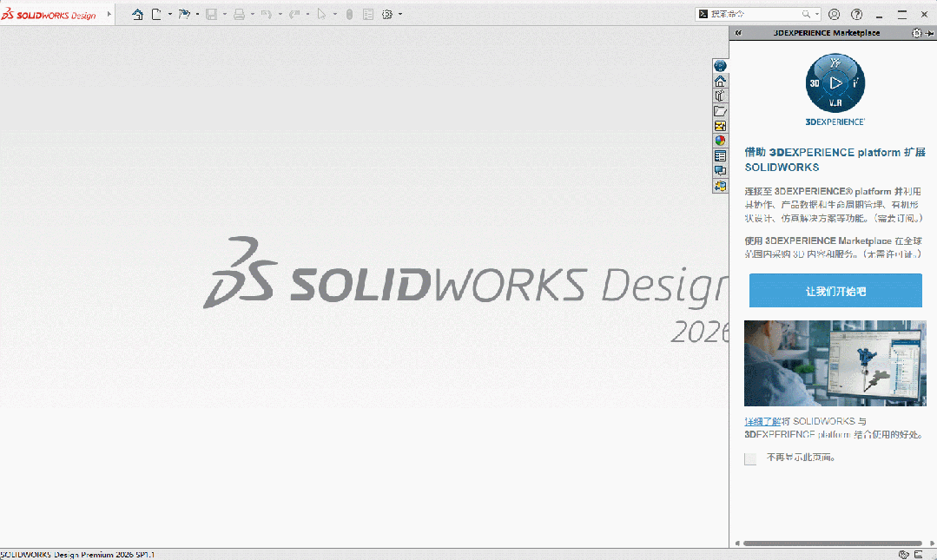Click the magnifier search icon
The width and height of the screenshot is (937, 560).
806,15
